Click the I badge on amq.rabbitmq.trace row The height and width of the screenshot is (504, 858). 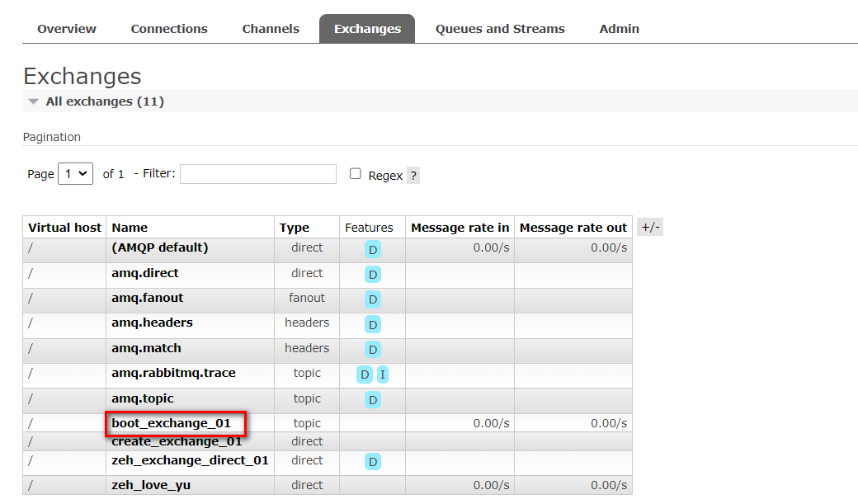(383, 374)
